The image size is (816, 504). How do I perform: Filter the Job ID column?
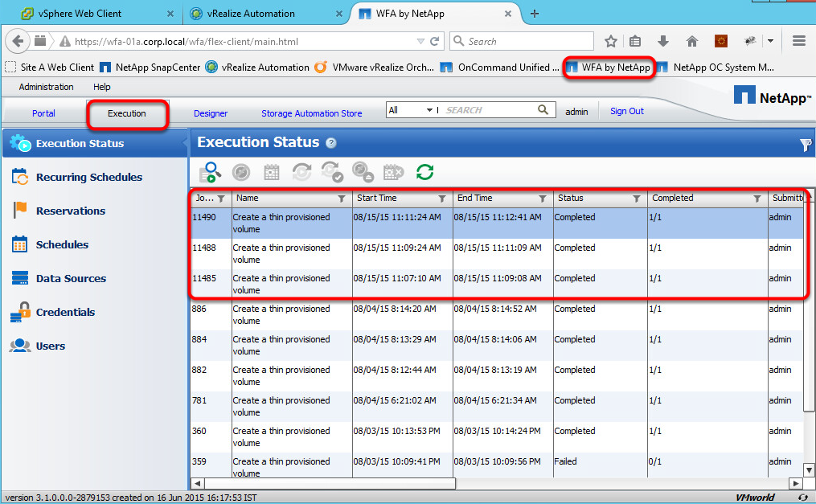221,199
